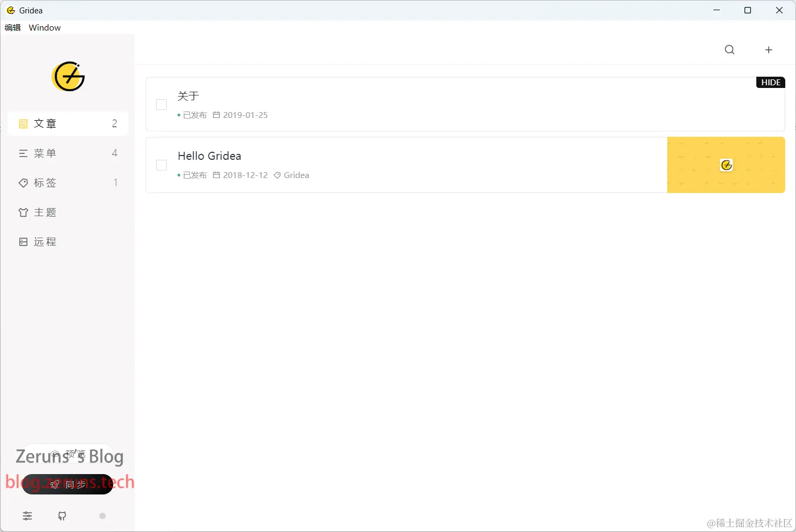Click the 预览 preview button
The width and height of the screenshot is (796, 532).
pyautogui.click(x=68, y=454)
